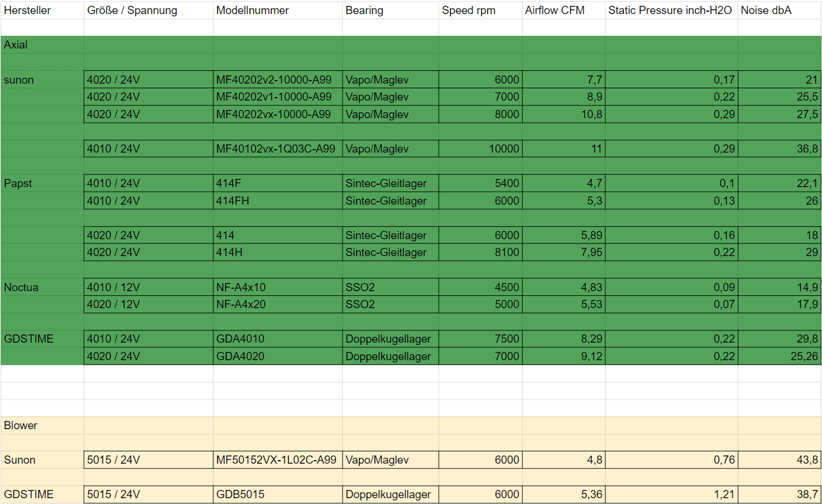Select the 10000 speed rpm cell
822x504 pixels.
pyautogui.click(x=481, y=149)
